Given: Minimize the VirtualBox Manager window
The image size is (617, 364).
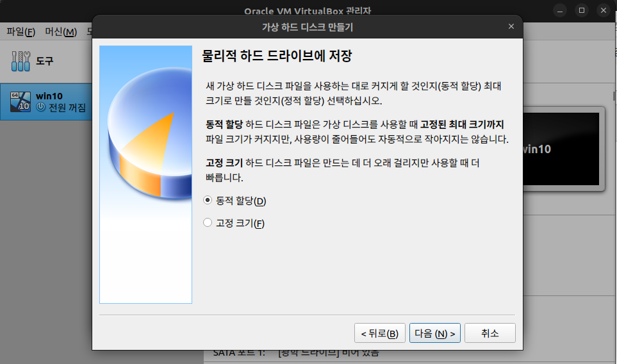Looking at the screenshot, I should click(560, 11).
